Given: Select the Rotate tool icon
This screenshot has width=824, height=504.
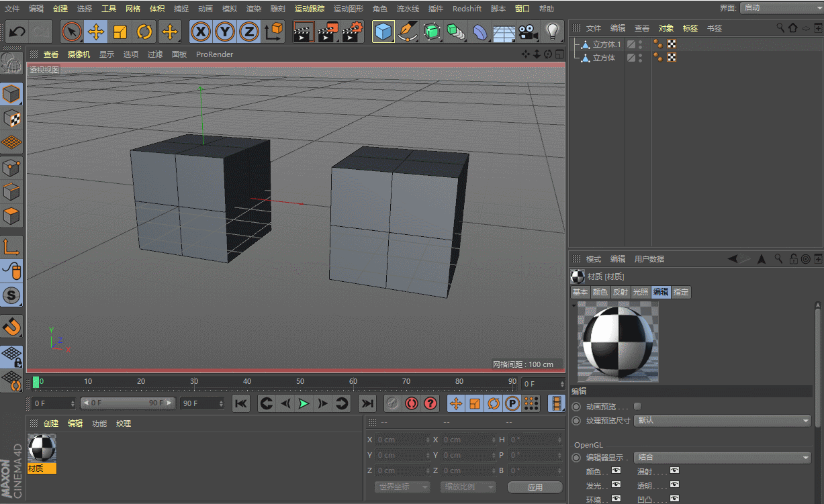Looking at the screenshot, I should click(144, 32).
